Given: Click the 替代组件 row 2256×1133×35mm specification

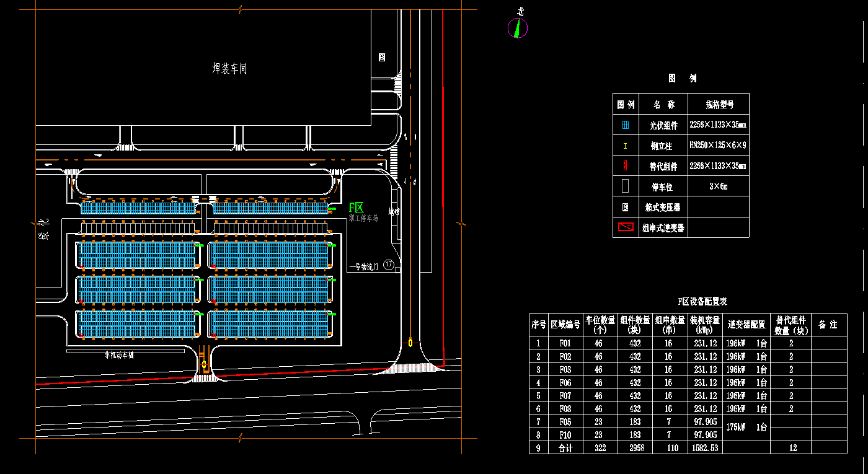Looking at the screenshot, I should (718, 166).
